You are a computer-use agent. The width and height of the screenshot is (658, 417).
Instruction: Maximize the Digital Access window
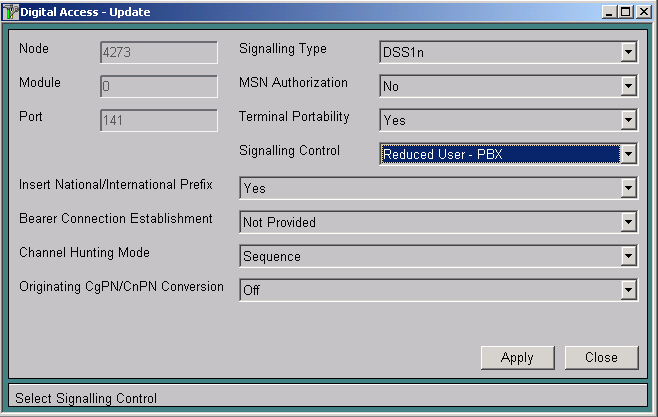click(626, 11)
